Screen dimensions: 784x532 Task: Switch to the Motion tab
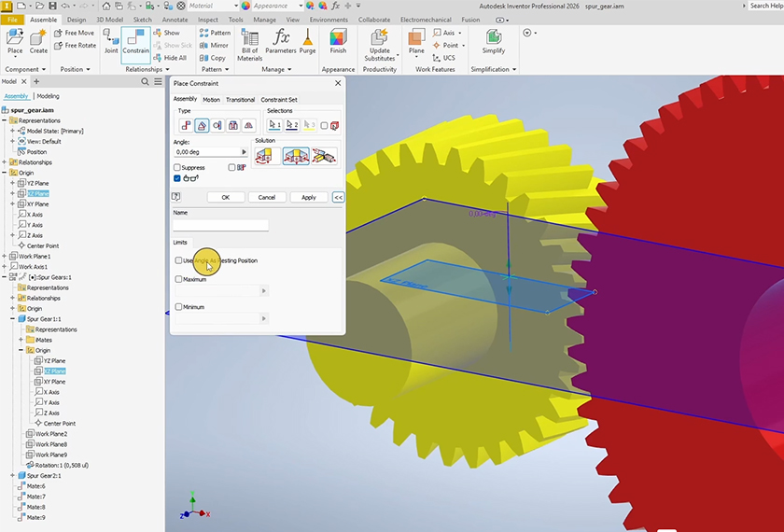pos(211,100)
